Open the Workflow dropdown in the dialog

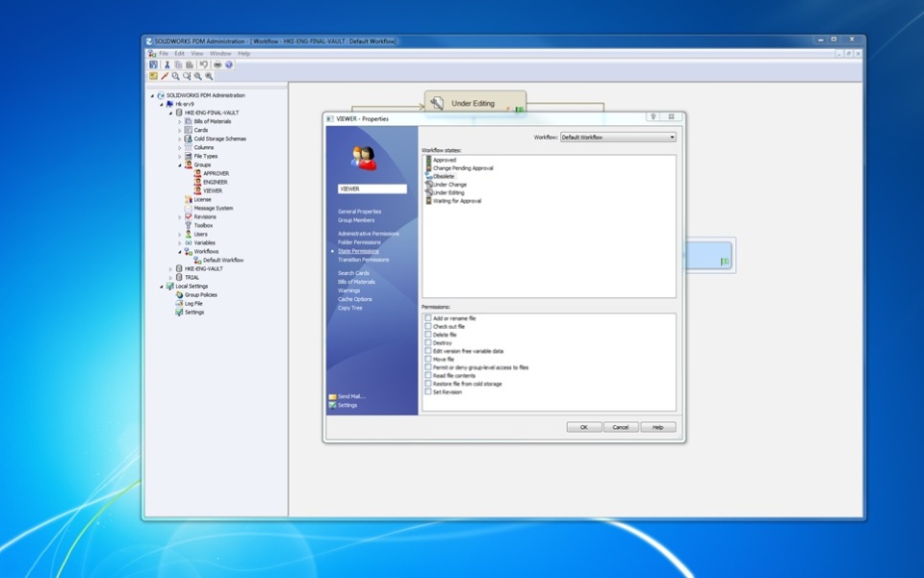(618, 138)
